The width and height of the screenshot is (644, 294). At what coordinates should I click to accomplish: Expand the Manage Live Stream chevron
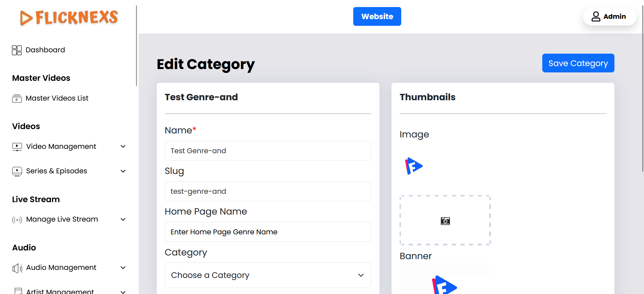[x=123, y=219]
